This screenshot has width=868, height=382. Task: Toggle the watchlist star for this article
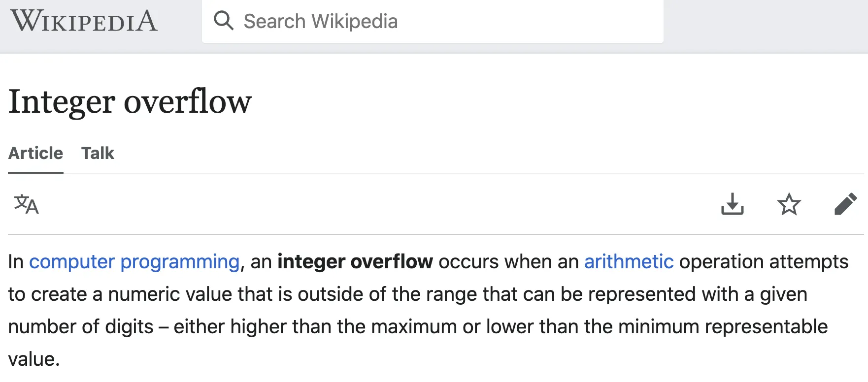point(789,204)
